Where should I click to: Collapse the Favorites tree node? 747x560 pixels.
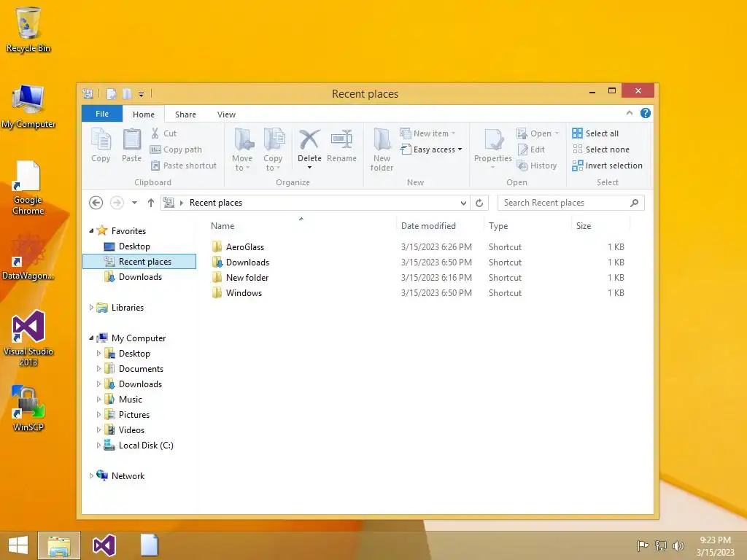91,231
